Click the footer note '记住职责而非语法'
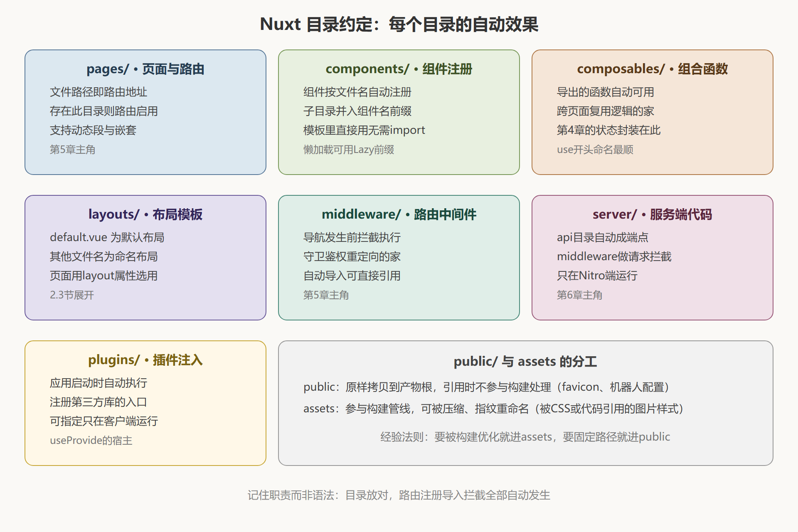The image size is (798, 532). (399, 495)
